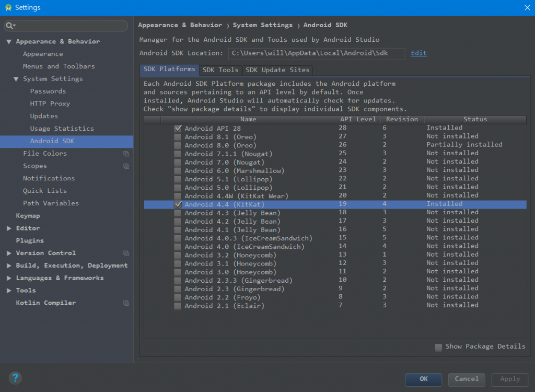535x392 pixels.
Task: Open Kotlin Compiler settings
Action: 46,303
